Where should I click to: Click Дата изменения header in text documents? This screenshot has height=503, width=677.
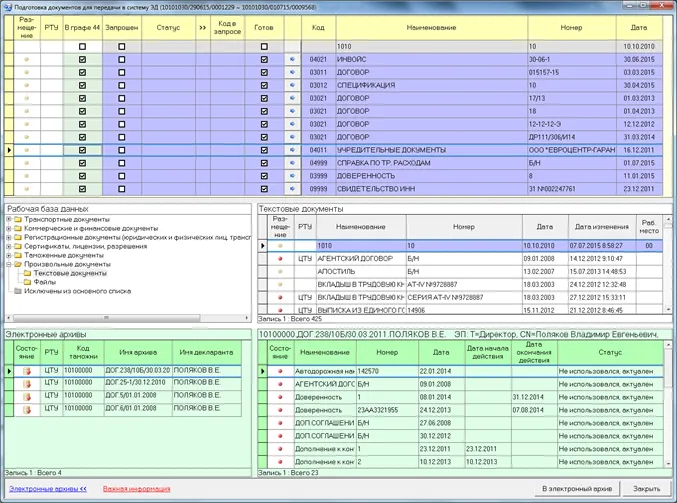tap(601, 227)
